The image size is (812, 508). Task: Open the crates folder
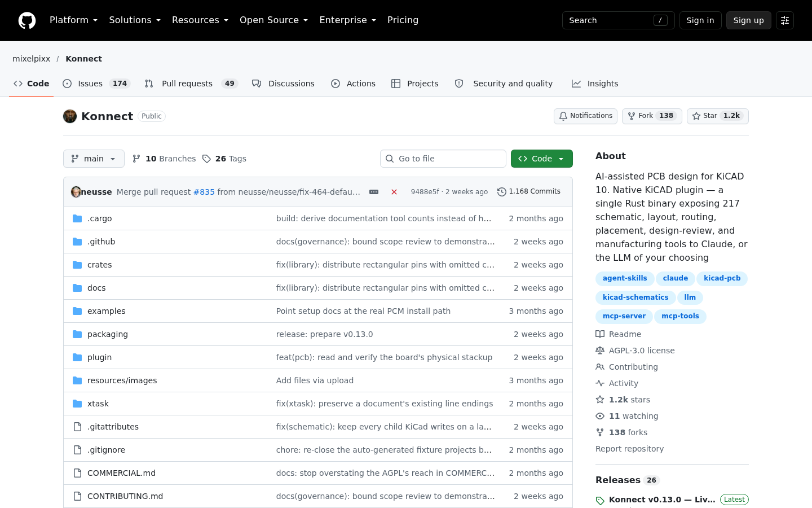pyautogui.click(x=100, y=265)
